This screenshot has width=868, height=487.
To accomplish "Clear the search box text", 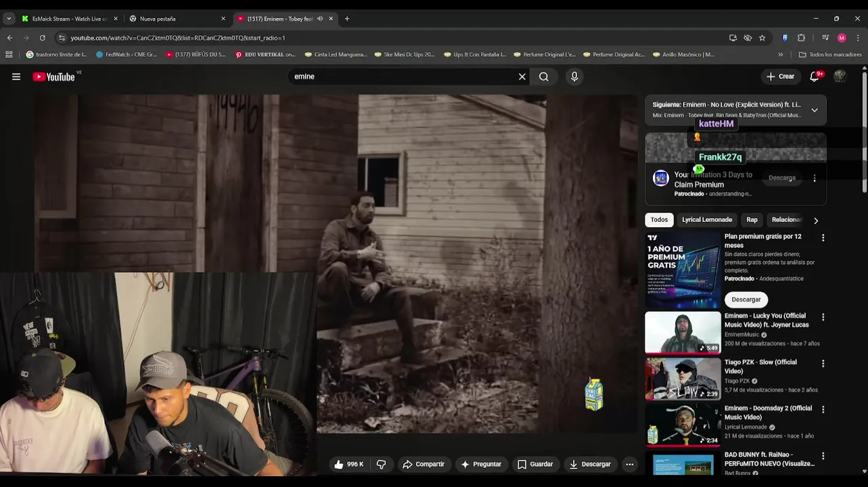I will click(x=522, y=76).
